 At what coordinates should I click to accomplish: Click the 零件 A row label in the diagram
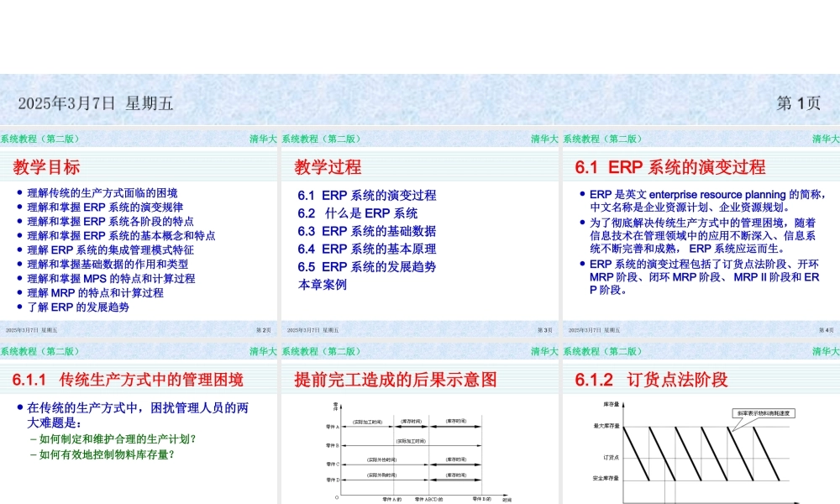(333, 427)
